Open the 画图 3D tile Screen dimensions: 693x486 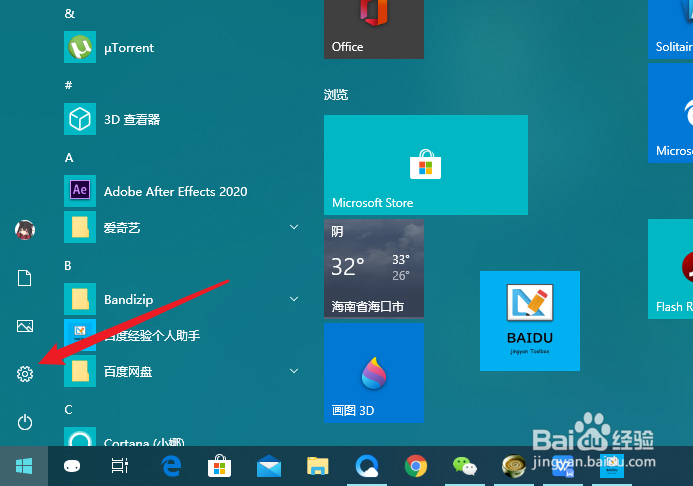pos(374,373)
